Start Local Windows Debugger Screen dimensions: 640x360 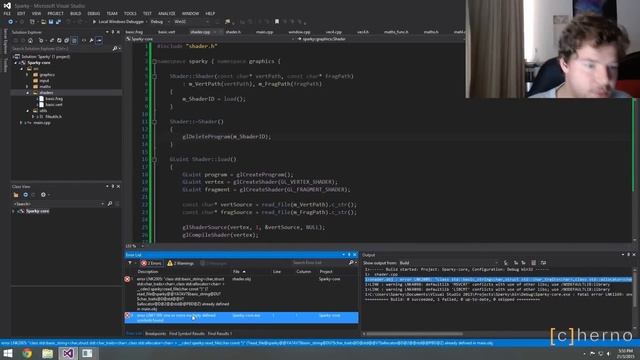pos(118,22)
